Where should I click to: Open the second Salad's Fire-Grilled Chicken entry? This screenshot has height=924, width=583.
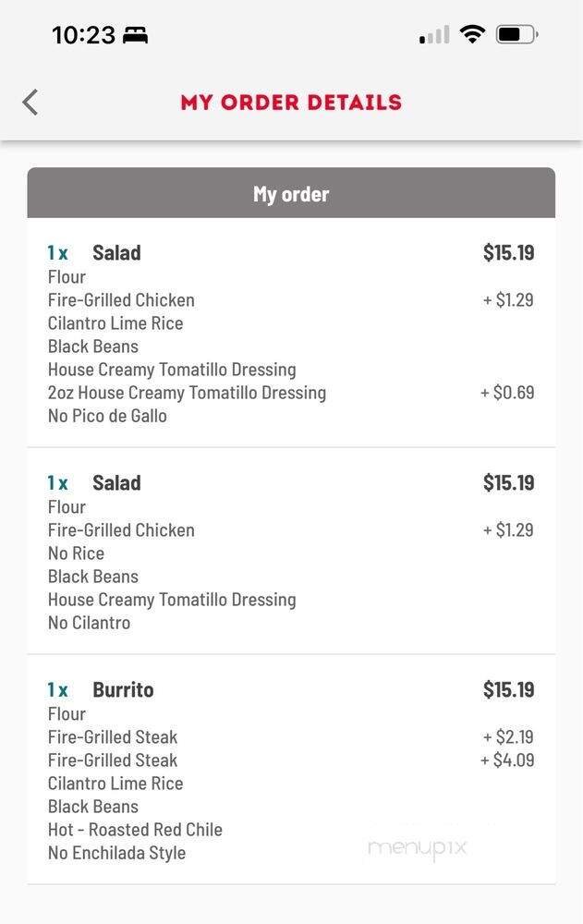click(121, 529)
